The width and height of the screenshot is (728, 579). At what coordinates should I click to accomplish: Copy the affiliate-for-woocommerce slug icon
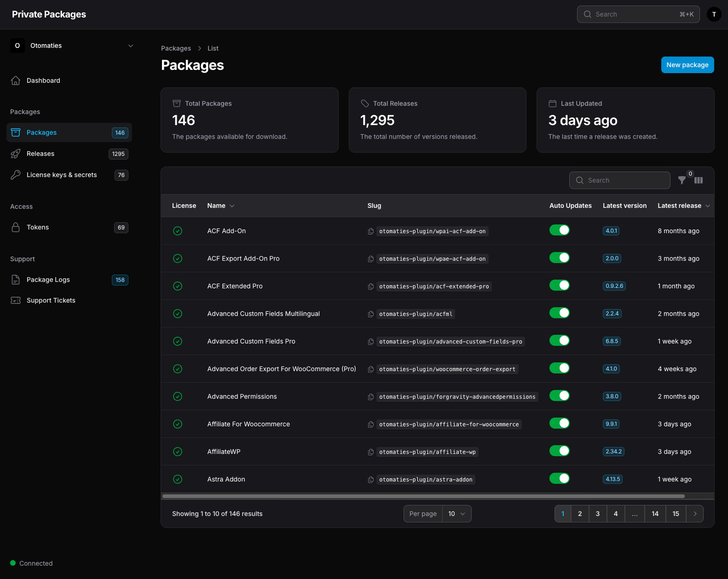point(371,424)
